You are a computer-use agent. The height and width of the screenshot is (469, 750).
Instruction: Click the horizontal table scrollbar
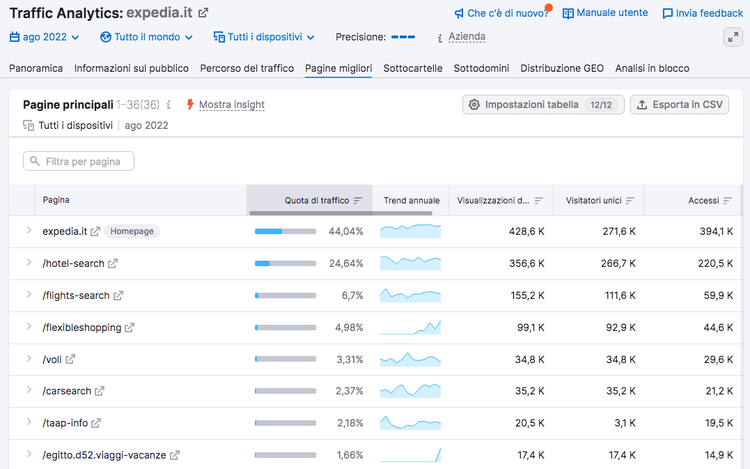pos(341,213)
